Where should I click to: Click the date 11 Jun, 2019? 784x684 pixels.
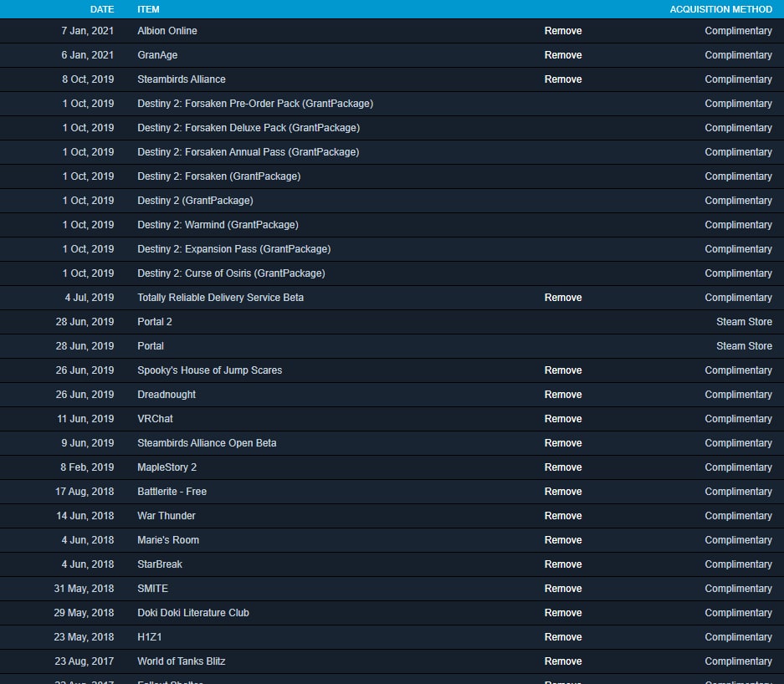[85, 419]
